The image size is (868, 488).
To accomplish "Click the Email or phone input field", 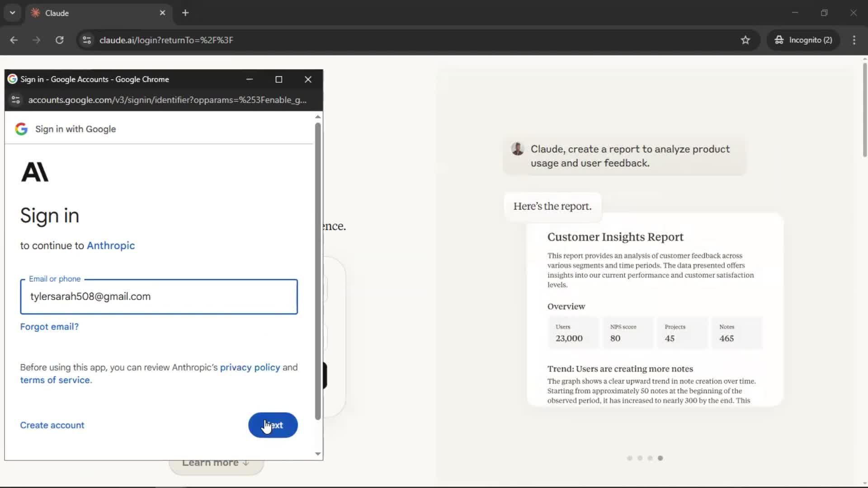I will click(x=159, y=296).
